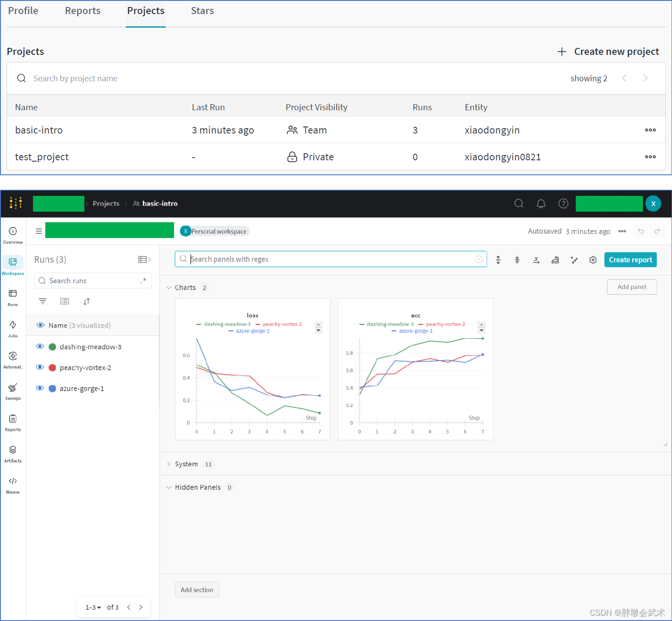
Task: Open the Weave sidebar icon
Action: point(13,485)
